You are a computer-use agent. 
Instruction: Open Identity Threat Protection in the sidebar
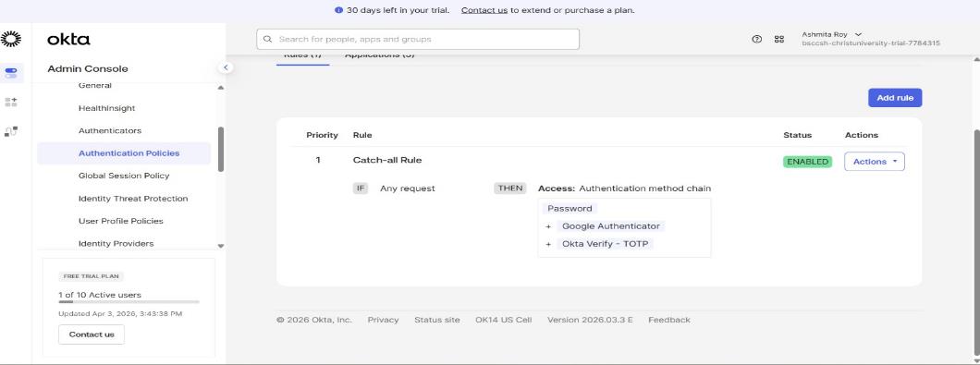pos(133,198)
